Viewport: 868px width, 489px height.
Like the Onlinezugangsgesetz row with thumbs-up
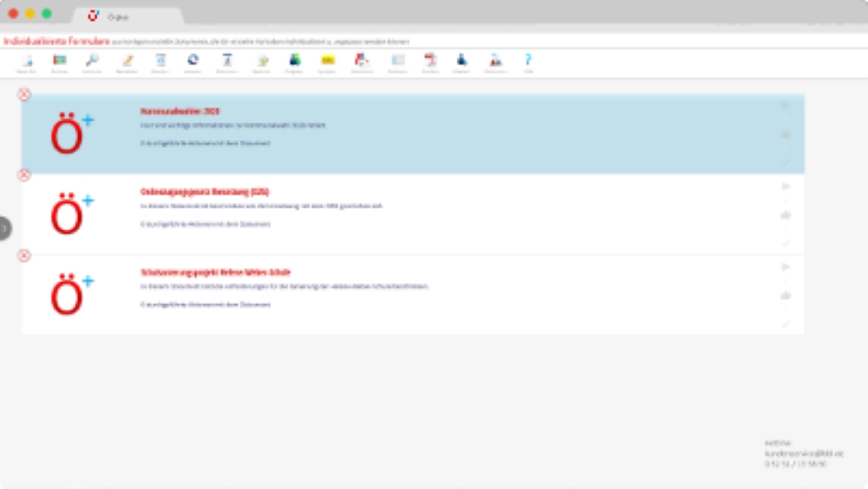(x=786, y=215)
